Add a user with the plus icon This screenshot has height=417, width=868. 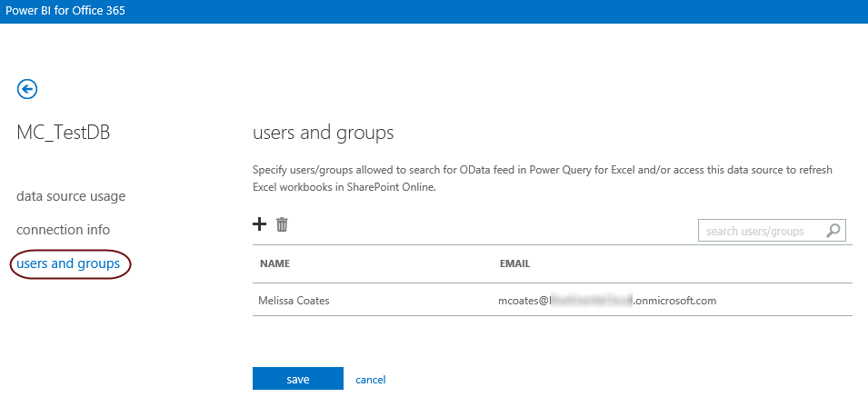(259, 224)
